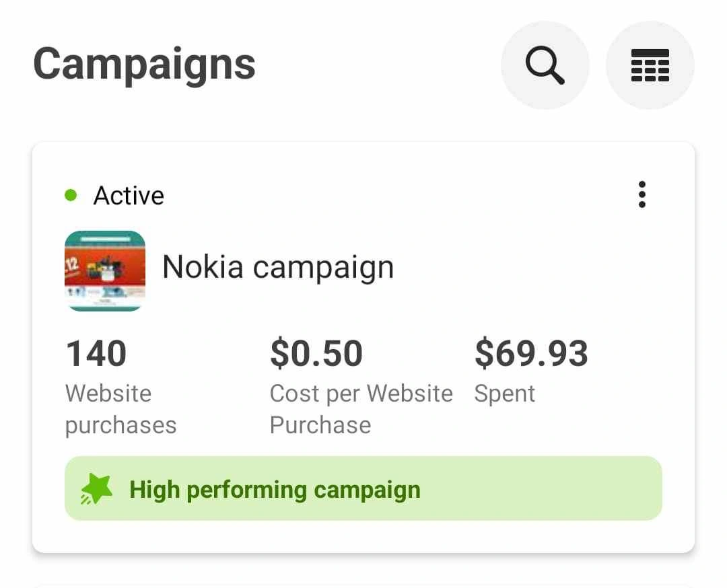Click the 140 purchases number
This screenshot has height=588, width=727.
pyautogui.click(x=96, y=354)
